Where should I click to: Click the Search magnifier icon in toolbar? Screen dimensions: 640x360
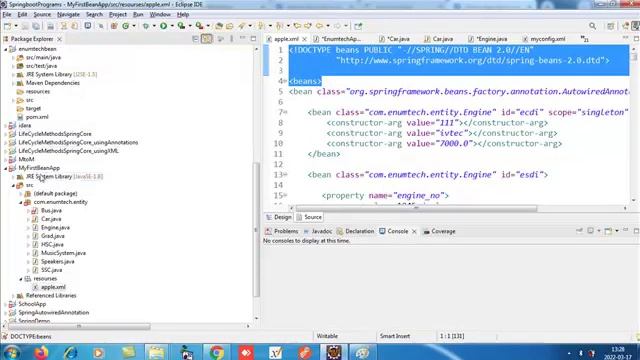click(592, 26)
